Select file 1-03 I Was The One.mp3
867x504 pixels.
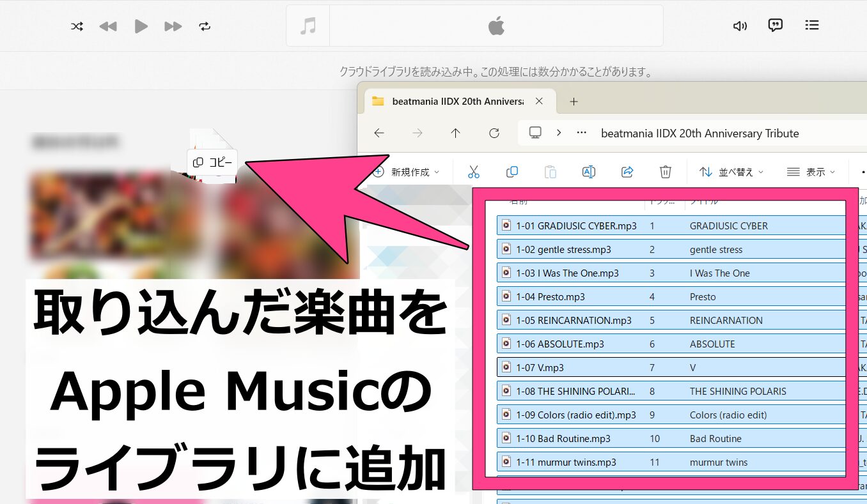point(567,273)
